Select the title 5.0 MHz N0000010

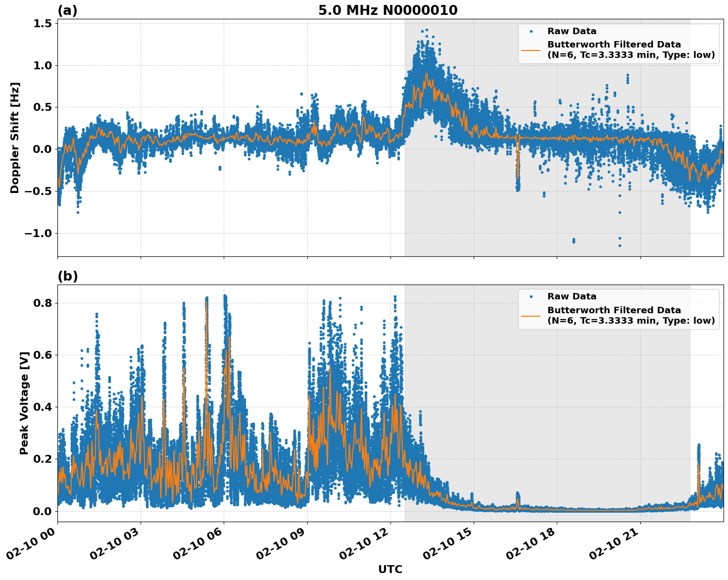point(389,9)
